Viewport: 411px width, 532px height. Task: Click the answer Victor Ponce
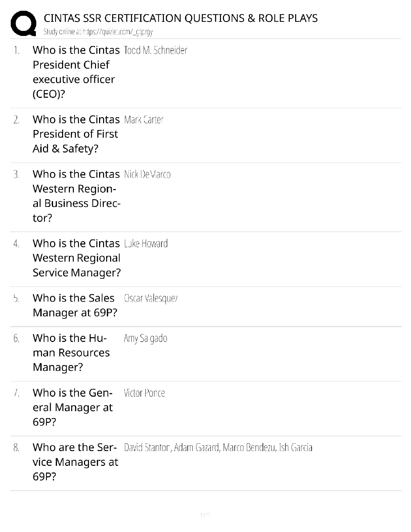pyautogui.click(x=144, y=393)
